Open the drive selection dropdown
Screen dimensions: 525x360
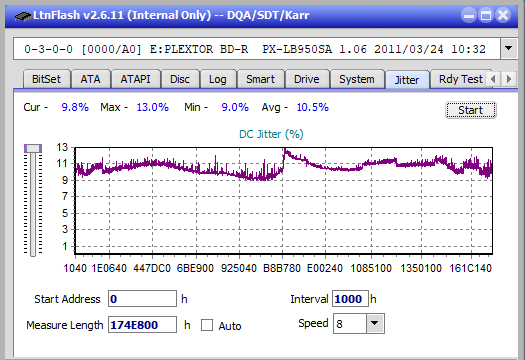coord(509,49)
